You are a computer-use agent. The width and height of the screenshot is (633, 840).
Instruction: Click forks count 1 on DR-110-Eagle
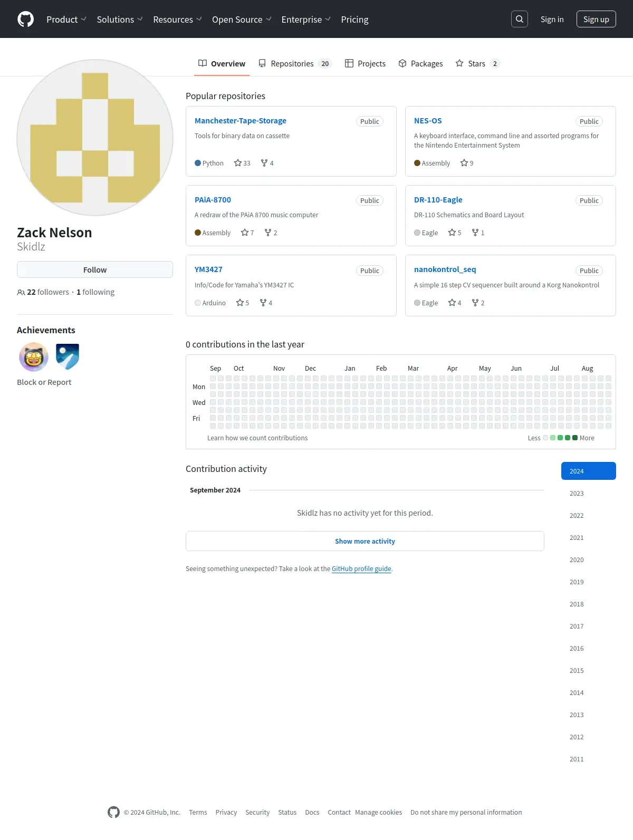point(478,233)
